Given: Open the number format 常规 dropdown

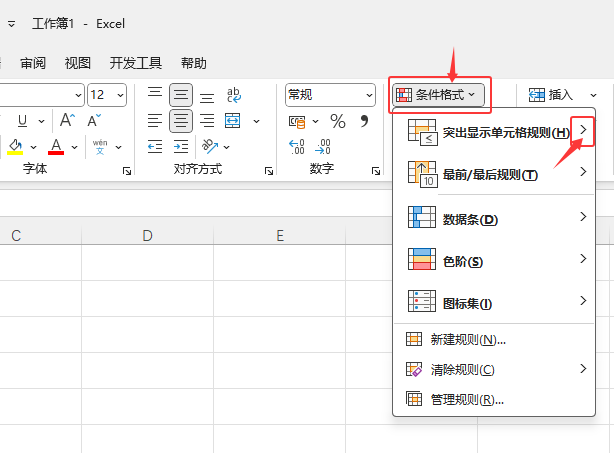Looking at the screenshot, I should [x=369, y=95].
